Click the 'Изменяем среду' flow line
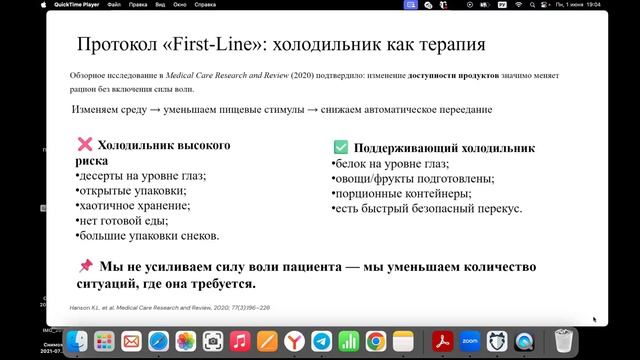 coord(282,109)
